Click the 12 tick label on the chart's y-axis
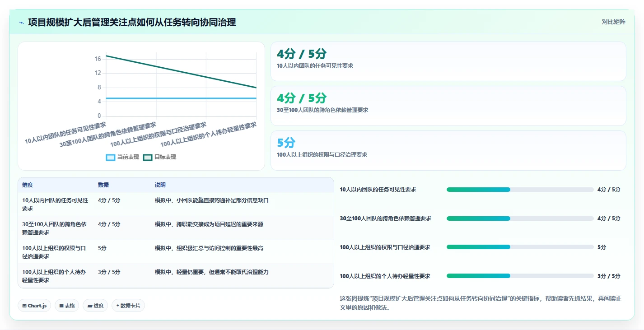The width and height of the screenshot is (644, 330). pyautogui.click(x=98, y=73)
